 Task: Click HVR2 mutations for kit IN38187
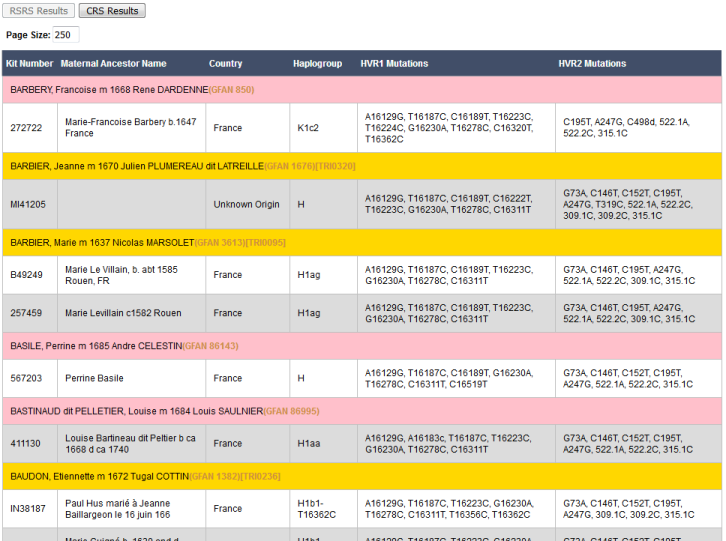tap(638, 509)
